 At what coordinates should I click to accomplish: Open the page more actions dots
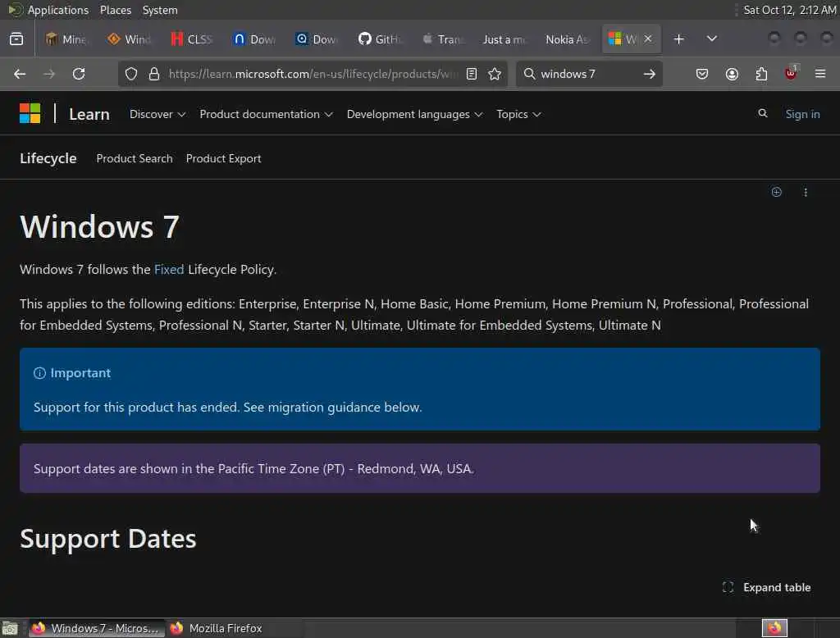(x=806, y=193)
